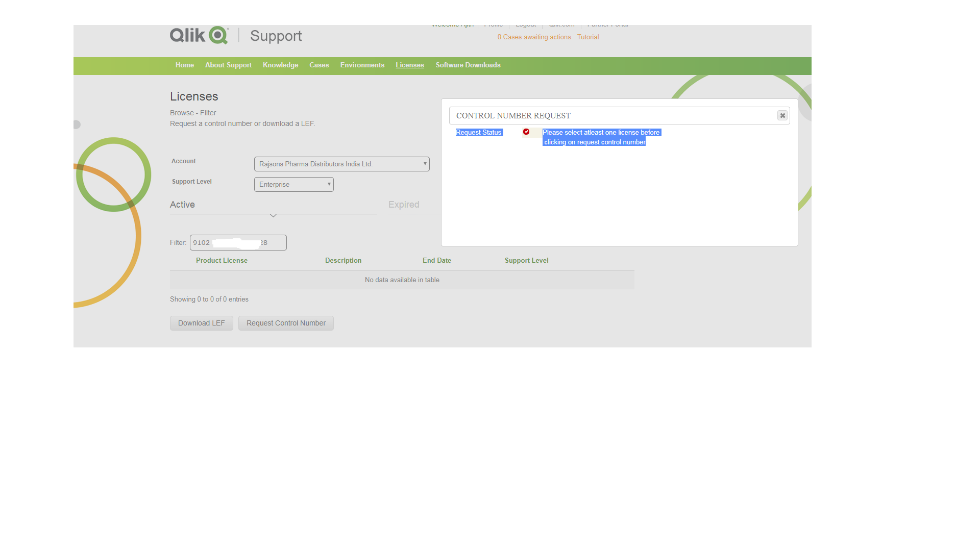Sort by Product License column
The image size is (980, 551).
pyautogui.click(x=222, y=261)
